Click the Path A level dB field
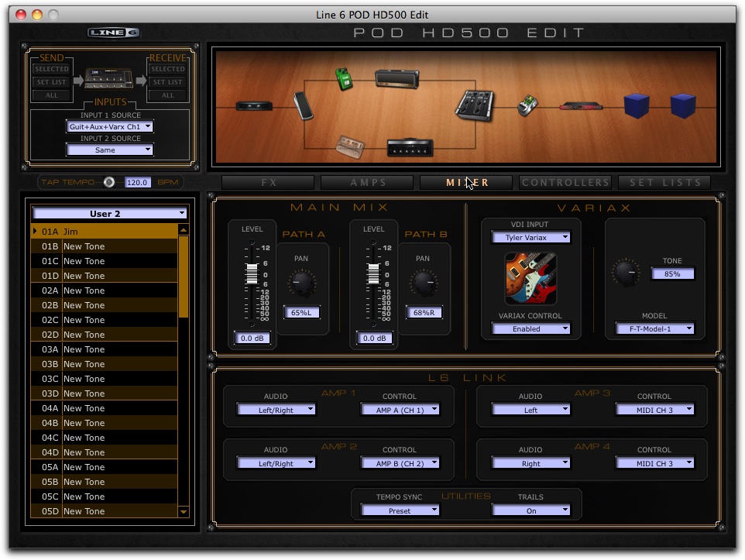The image size is (745, 560). pos(252,338)
